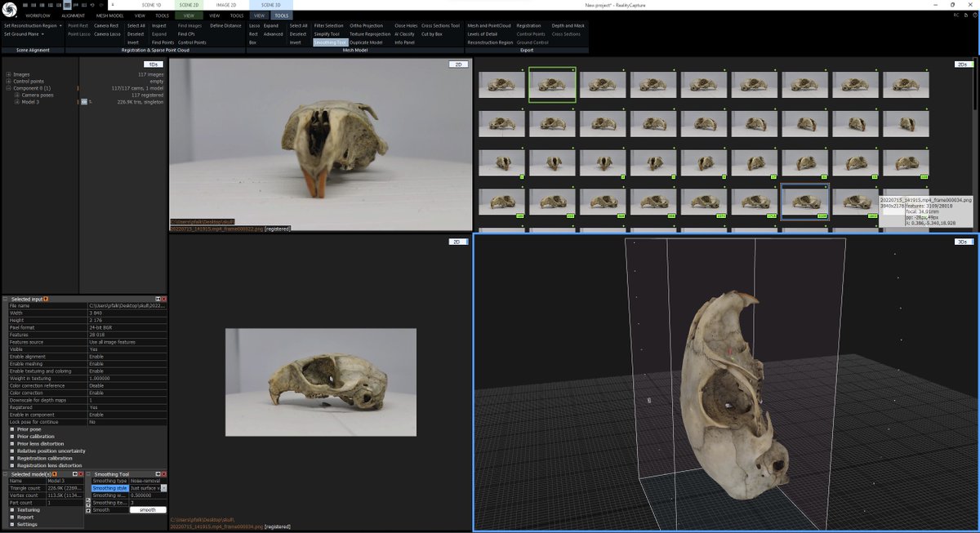Collapse the Component 0 (1) tree node
Viewport: 980px width, 533px height.
click(8, 88)
